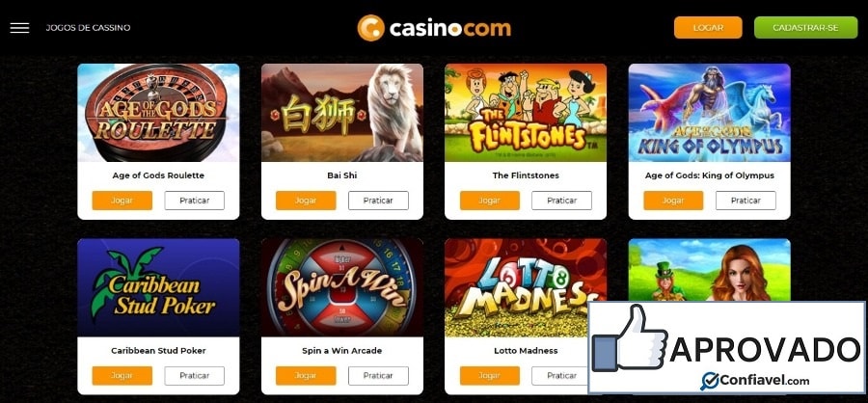The width and height of the screenshot is (868, 403).
Task: Click the Confiavel.com link
Action: [755, 381]
